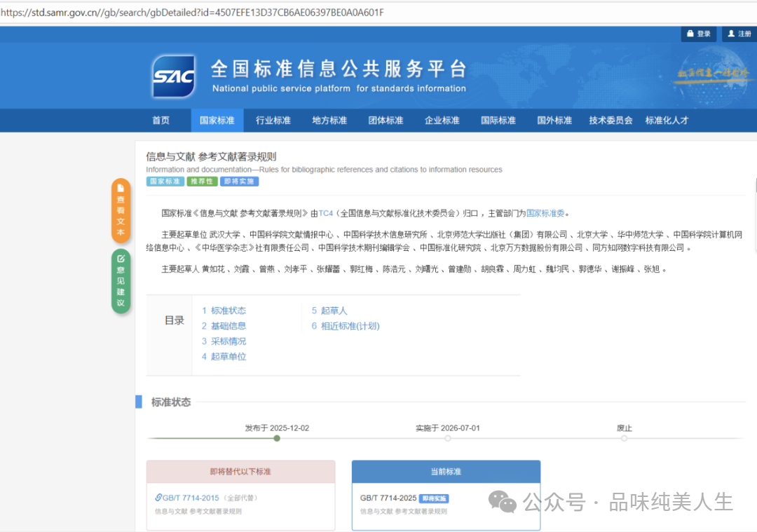Image resolution: width=757 pixels, height=532 pixels.
Task: Open the green 意见建议 feedback side button
Action: [x=121, y=281]
